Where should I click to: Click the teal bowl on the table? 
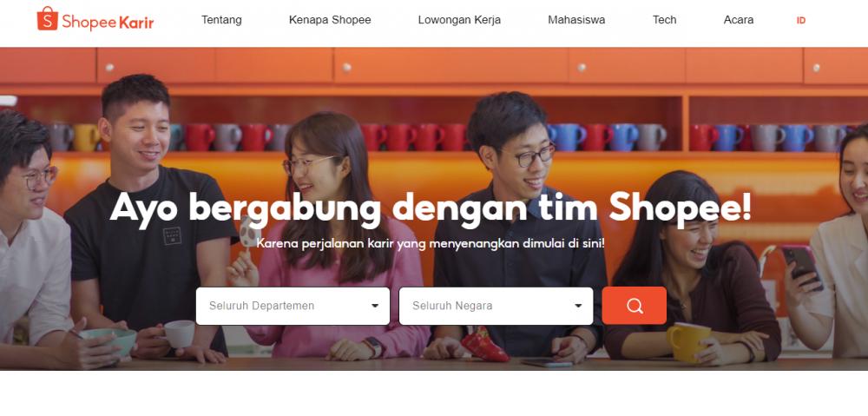pos(109,341)
